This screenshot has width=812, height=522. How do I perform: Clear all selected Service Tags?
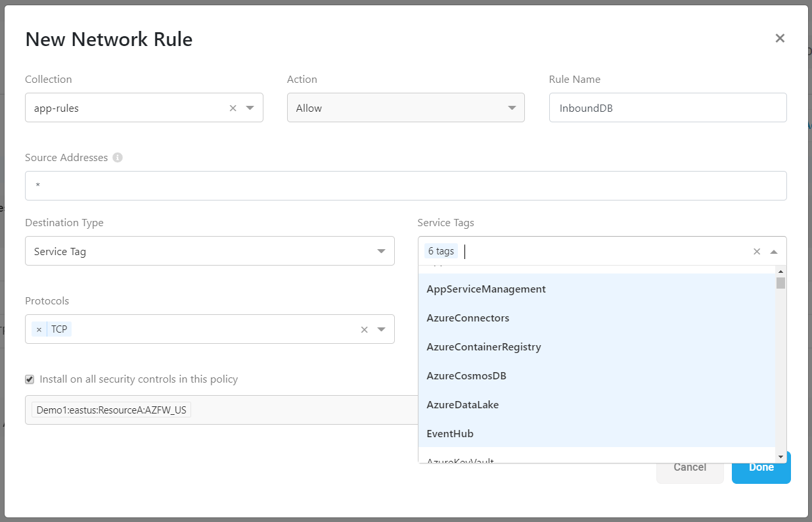[x=756, y=252]
